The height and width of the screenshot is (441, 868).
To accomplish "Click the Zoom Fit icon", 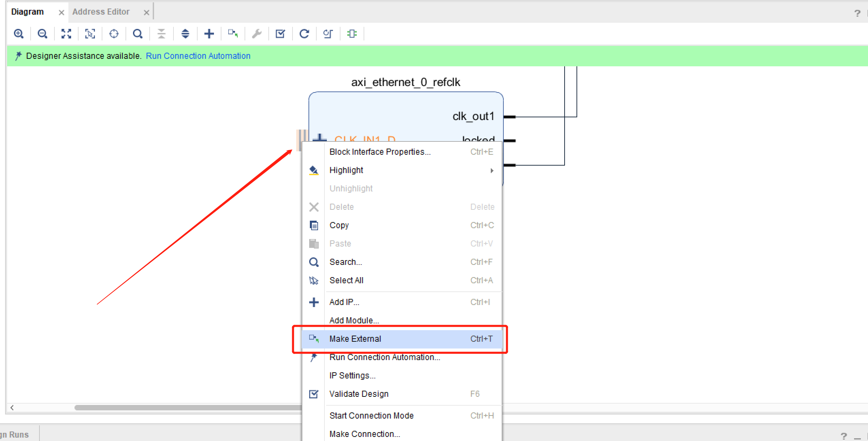I will (66, 34).
